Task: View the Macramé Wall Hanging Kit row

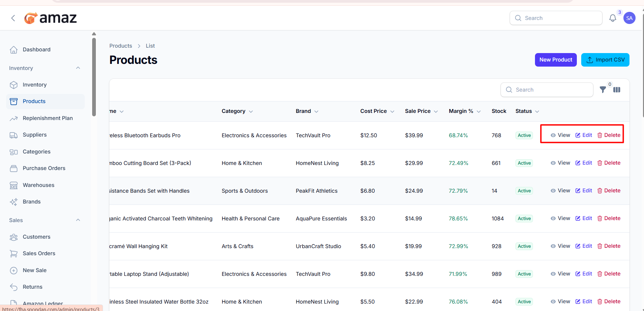Action: [560, 246]
